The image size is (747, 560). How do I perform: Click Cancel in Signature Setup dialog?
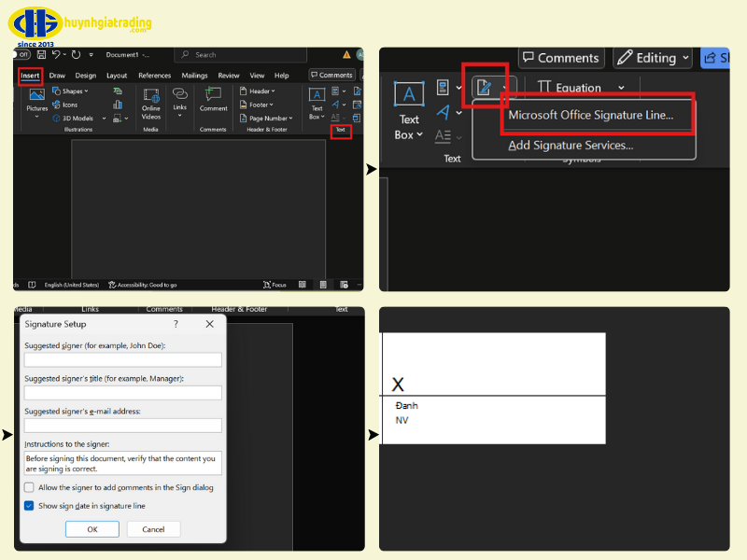[x=153, y=529]
